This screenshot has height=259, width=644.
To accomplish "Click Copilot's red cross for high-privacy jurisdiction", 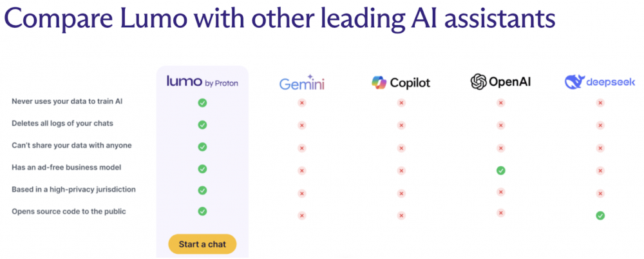I will [x=401, y=193].
